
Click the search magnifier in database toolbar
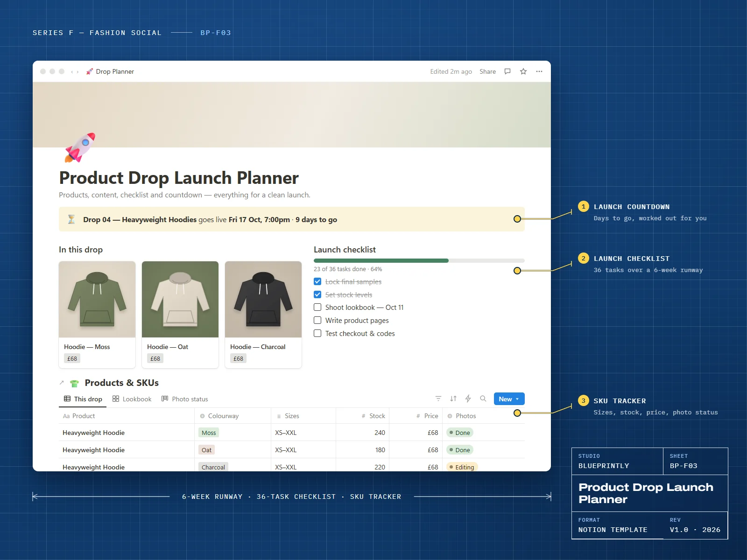(x=483, y=399)
